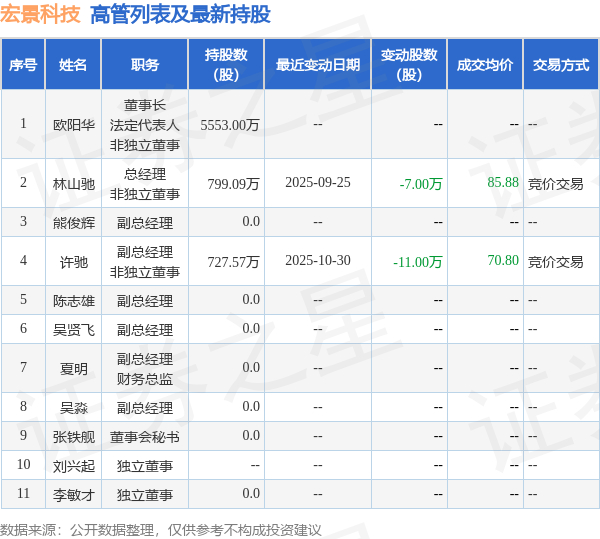Click the 高管列表及最新持股 heading text
This screenshot has width=600, height=539.
point(180,15)
